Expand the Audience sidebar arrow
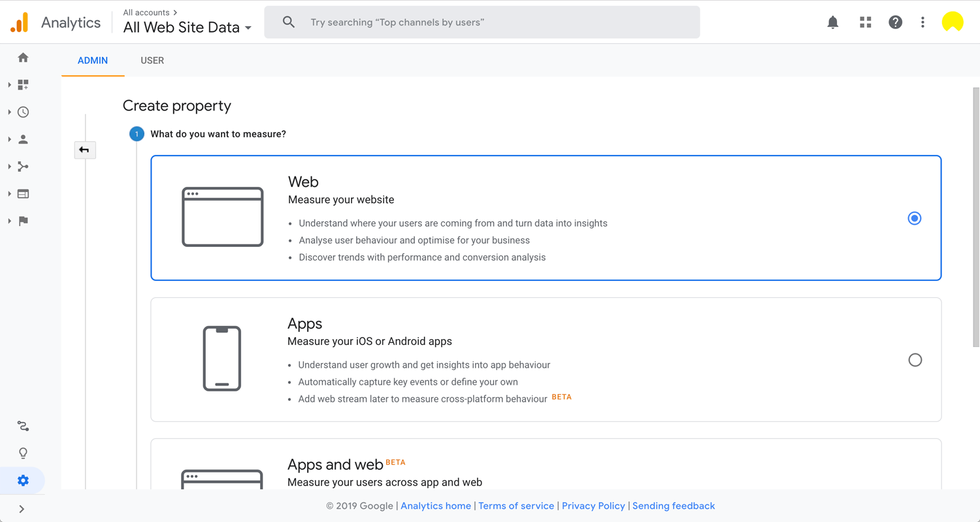Image resolution: width=980 pixels, height=522 pixels. coord(9,139)
